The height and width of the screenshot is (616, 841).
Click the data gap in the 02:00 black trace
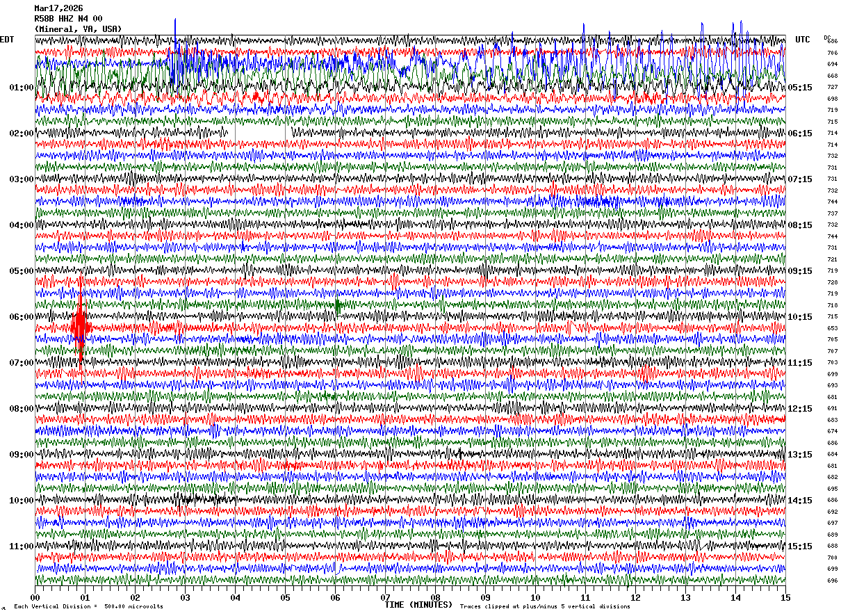pos(260,133)
